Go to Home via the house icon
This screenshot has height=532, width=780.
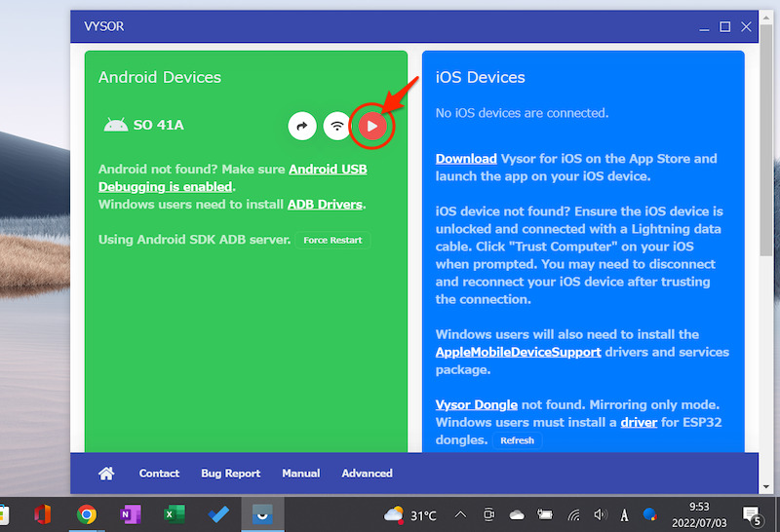pos(106,474)
